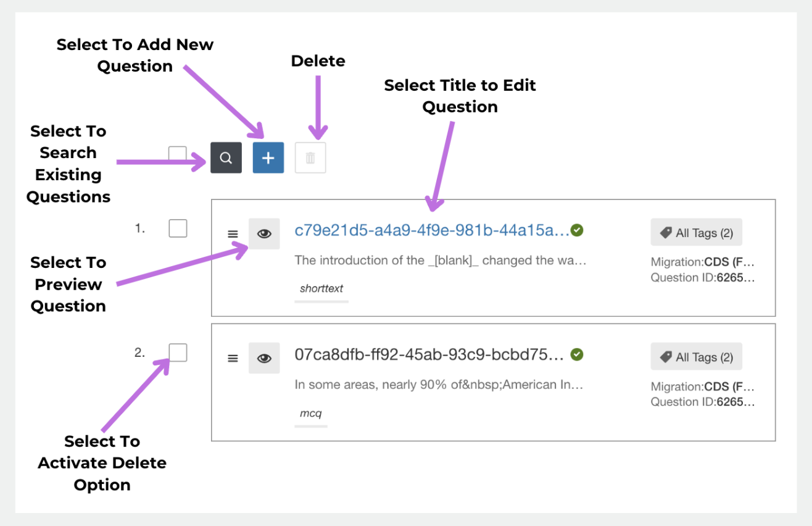The height and width of the screenshot is (526, 812).
Task: Click the green check badge on question 2
Action: click(x=577, y=354)
